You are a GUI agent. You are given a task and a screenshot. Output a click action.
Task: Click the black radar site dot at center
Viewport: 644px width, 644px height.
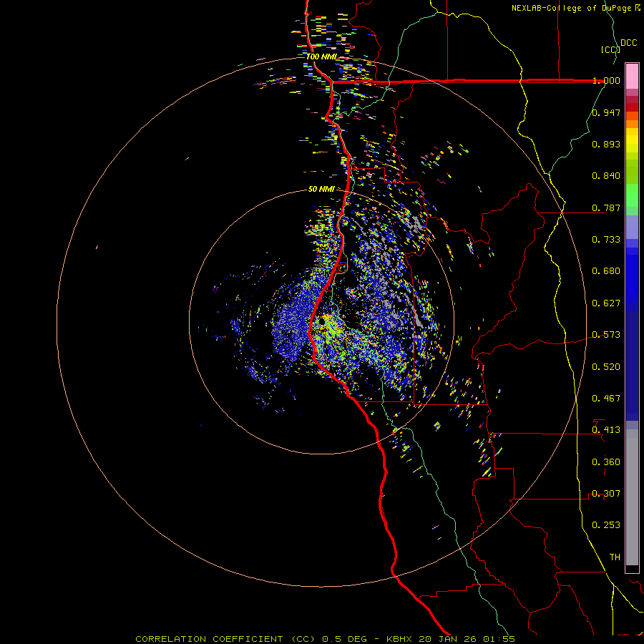[322, 321]
